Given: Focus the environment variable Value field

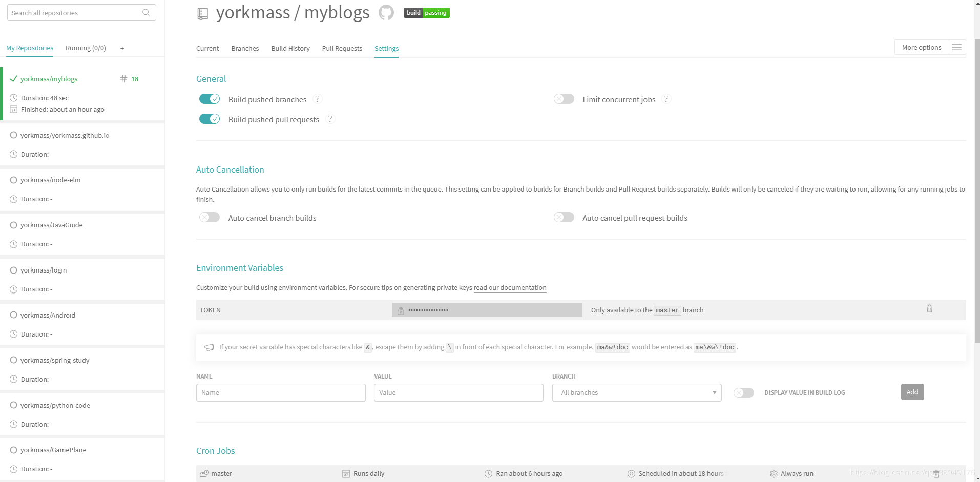Looking at the screenshot, I should click(x=458, y=392).
